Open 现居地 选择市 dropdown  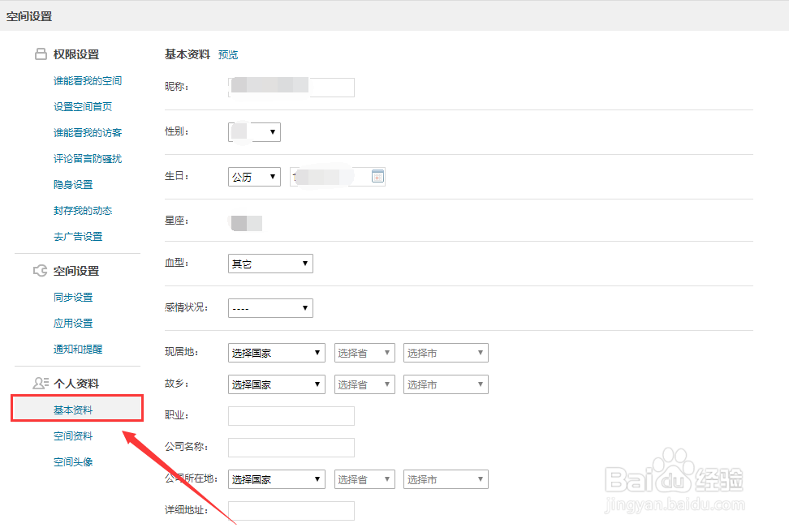click(446, 353)
